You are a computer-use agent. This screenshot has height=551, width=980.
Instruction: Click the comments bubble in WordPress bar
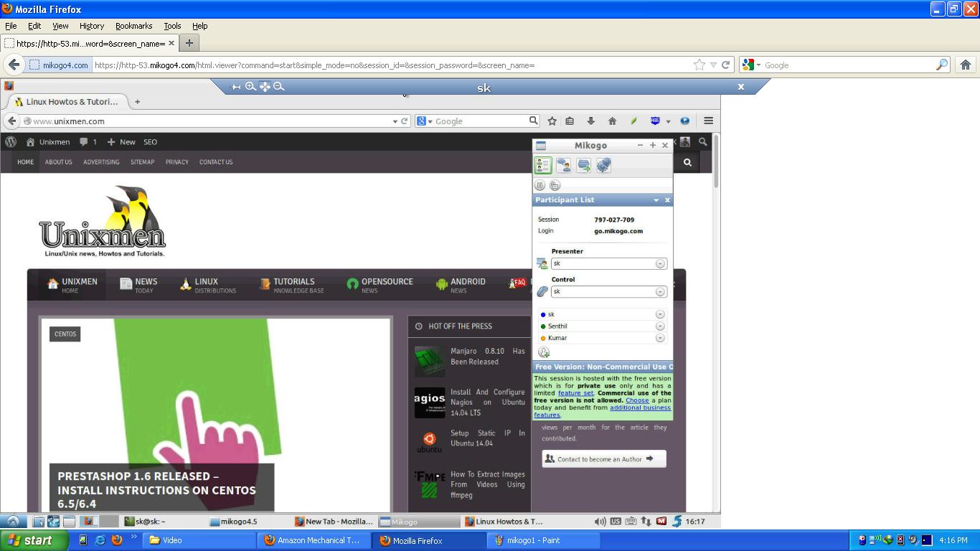[84, 142]
